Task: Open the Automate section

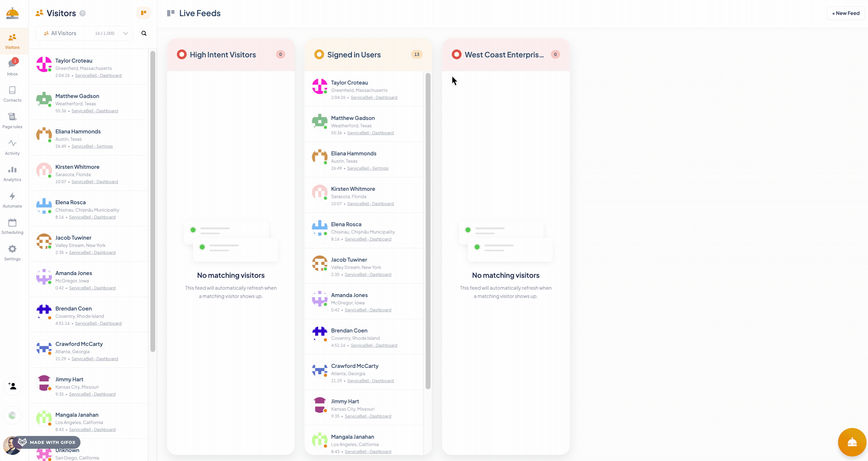Action: tap(12, 200)
